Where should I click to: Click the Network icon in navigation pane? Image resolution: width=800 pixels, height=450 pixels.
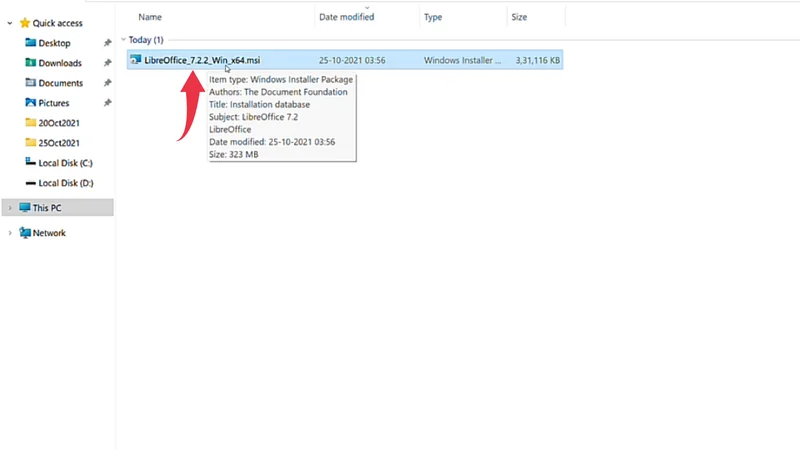pos(24,233)
